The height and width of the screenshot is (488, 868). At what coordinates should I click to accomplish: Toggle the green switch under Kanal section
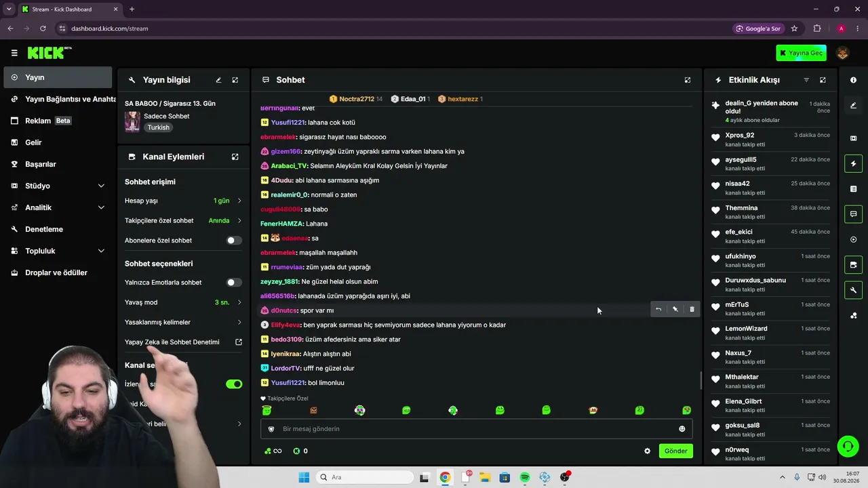[x=234, y=384]
